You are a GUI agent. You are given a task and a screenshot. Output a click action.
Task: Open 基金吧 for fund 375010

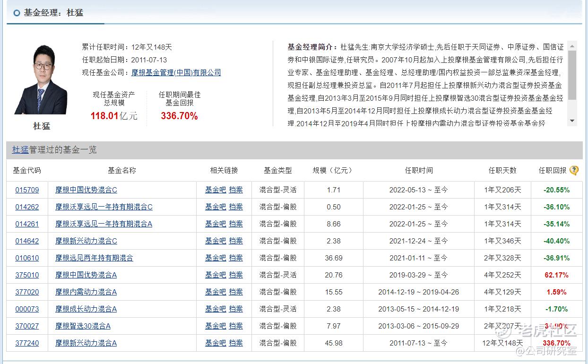[216, 275]
